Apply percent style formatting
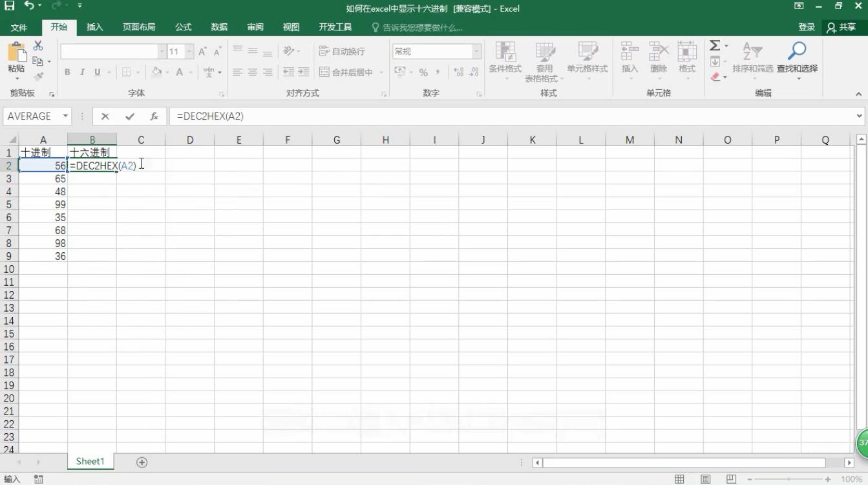This screenshot has width=868, height=485. pos(423,72)
